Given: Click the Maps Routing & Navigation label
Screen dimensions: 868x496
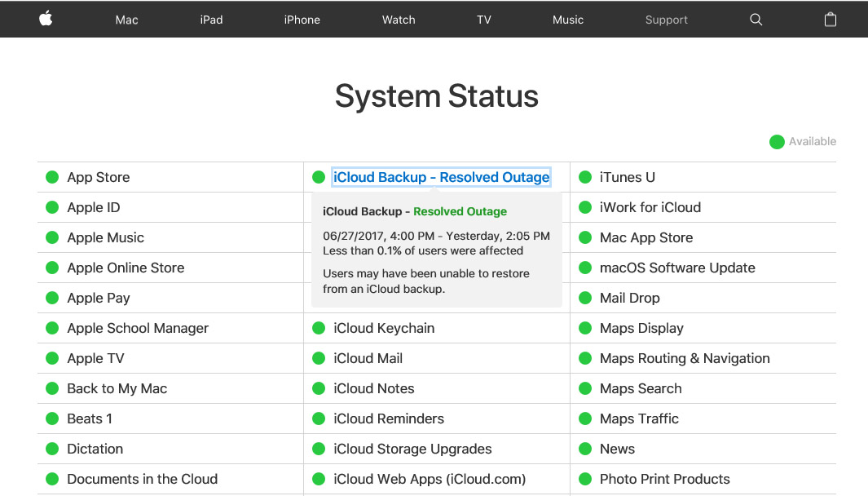Looking at the screenshot, I should tap(685, 359).
